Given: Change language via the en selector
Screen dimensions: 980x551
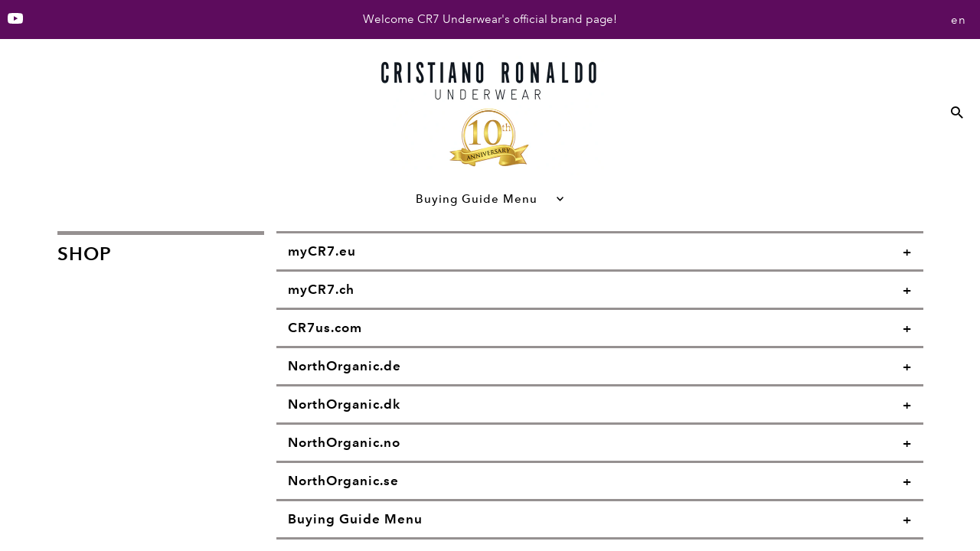Looking at the screenshot, I should (958, 20).
